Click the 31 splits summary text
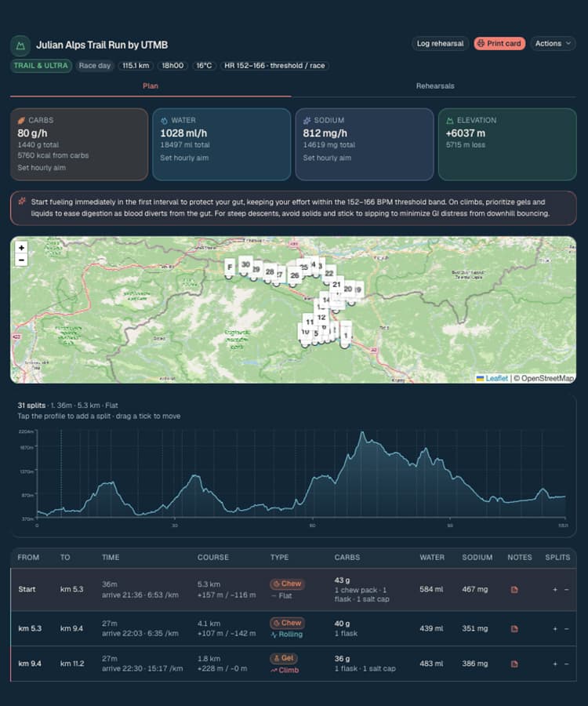 (x=31, y=406)
